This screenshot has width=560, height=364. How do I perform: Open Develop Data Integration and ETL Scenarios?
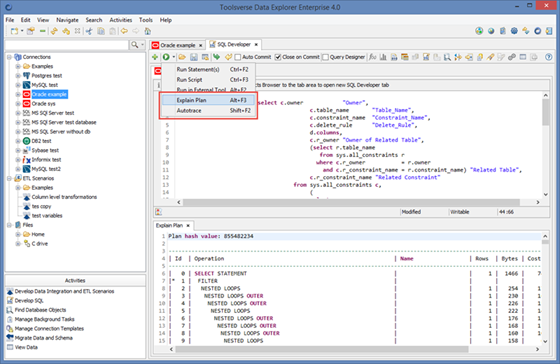(x=60, y=291)
